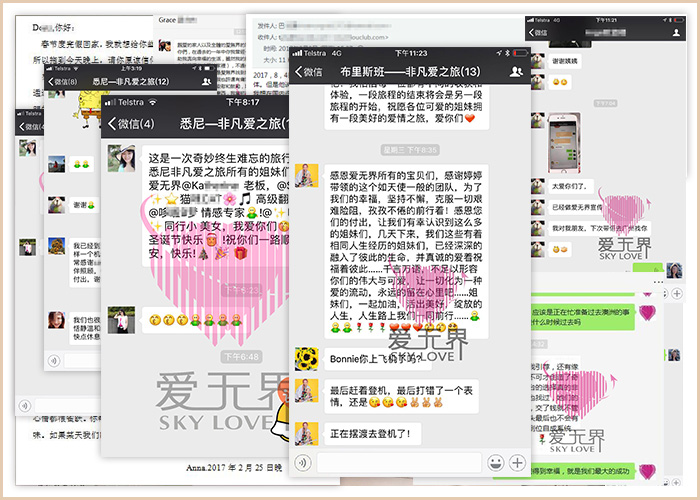Tap avatar beside 正在摆渡去登机了 message
Image resolution: width=700 pixels, height=500 pixels.
tap(306, 433)
